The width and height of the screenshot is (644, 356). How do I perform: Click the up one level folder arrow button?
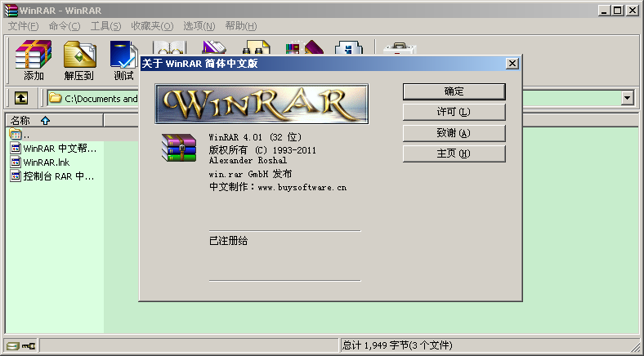21,98
